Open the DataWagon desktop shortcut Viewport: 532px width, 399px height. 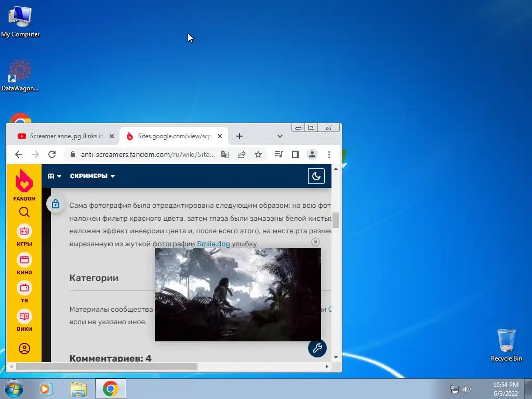[x=20, y=75]
